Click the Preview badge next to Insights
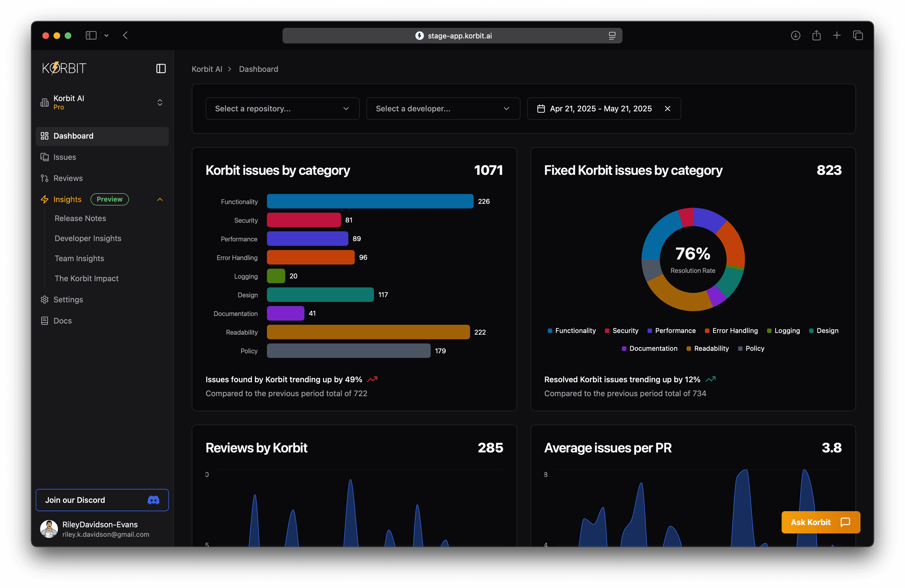The height and width of the screenshot is (588, 905). click(x=110, y=199)
